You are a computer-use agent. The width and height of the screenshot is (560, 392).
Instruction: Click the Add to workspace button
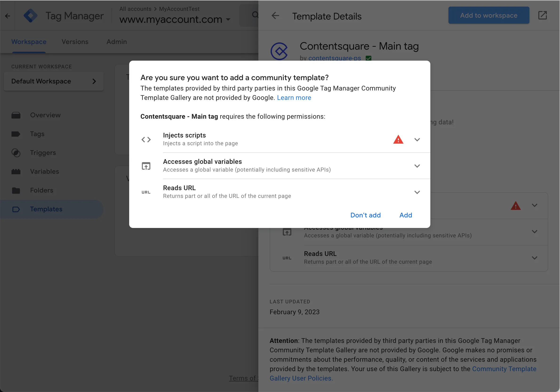point(488,15)
